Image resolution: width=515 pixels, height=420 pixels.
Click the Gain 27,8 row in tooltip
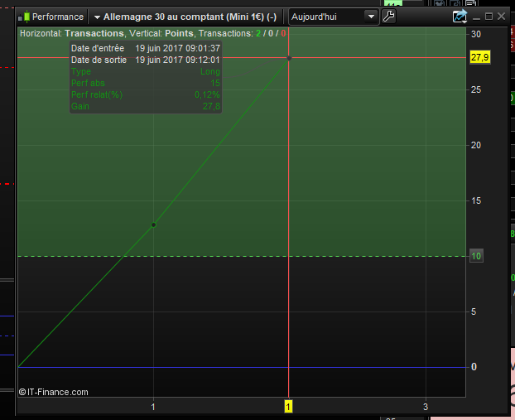pyautogui.click(x=146, y=107)
